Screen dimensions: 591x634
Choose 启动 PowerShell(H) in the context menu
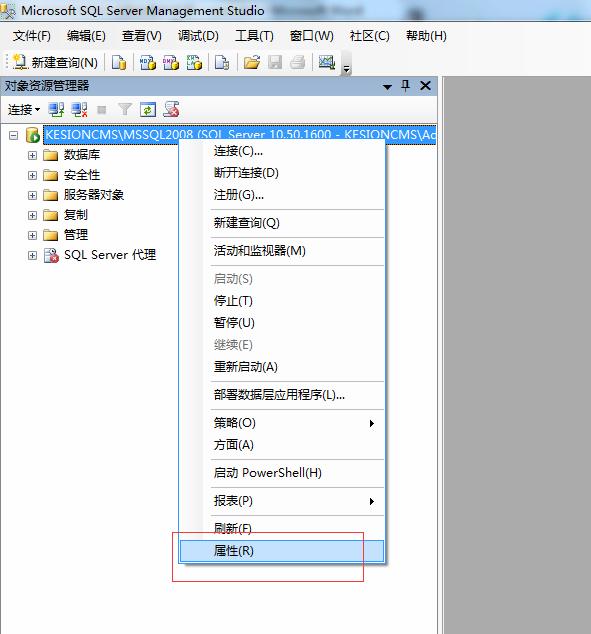tap(282, 473)
